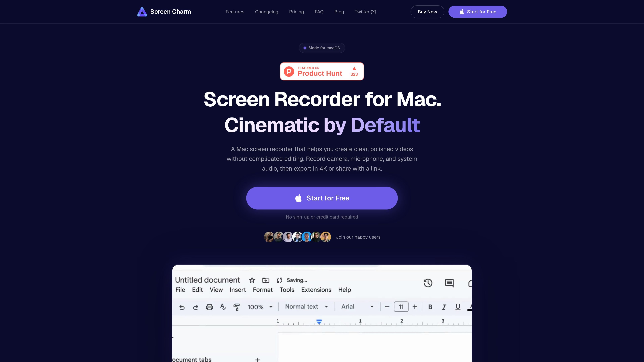
Task: Click 'Join our happy users' text
Action: [358, 237]
